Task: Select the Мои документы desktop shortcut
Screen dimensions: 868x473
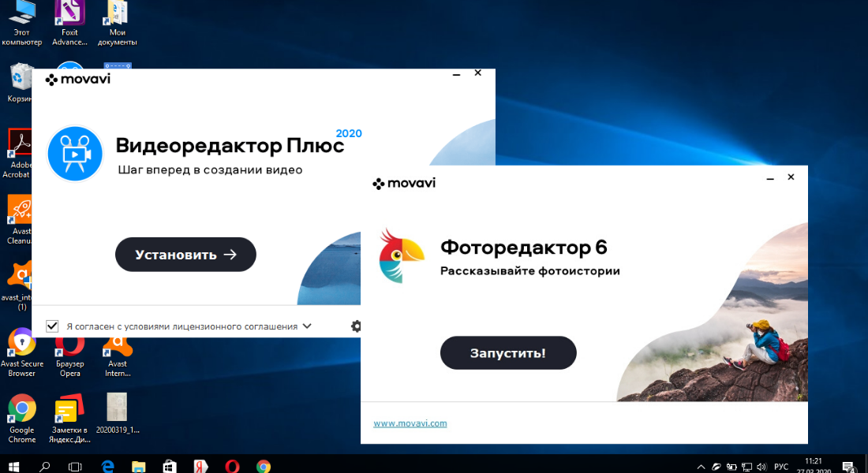Action: click(x=118, y=23)
